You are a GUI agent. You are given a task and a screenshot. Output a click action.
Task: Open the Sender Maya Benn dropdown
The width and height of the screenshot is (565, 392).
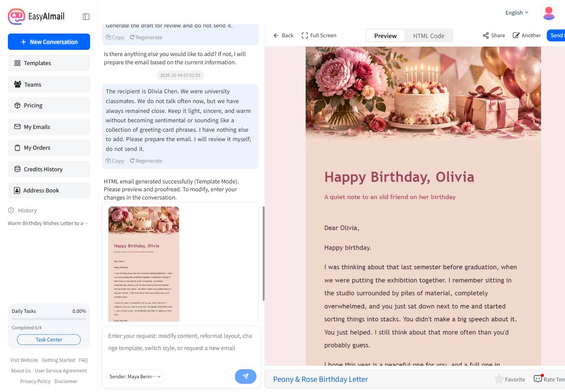(135, 376)
